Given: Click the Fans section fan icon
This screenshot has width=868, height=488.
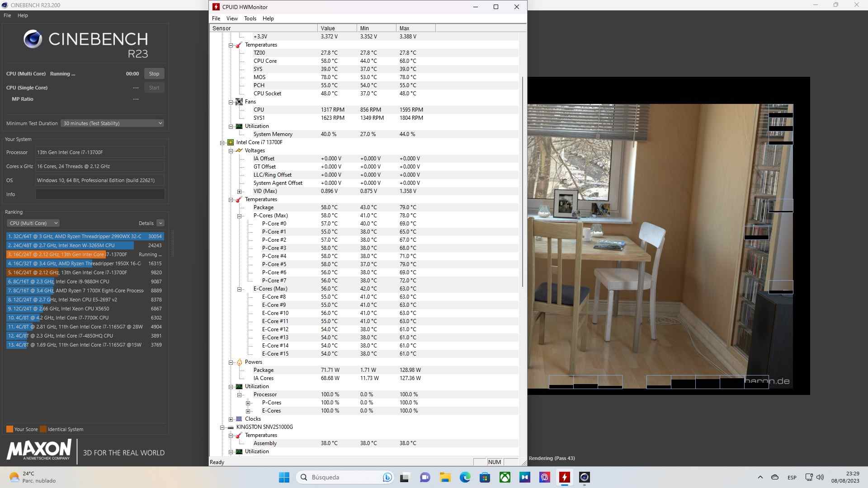Looking at the screenshot, I should [239, 102].
